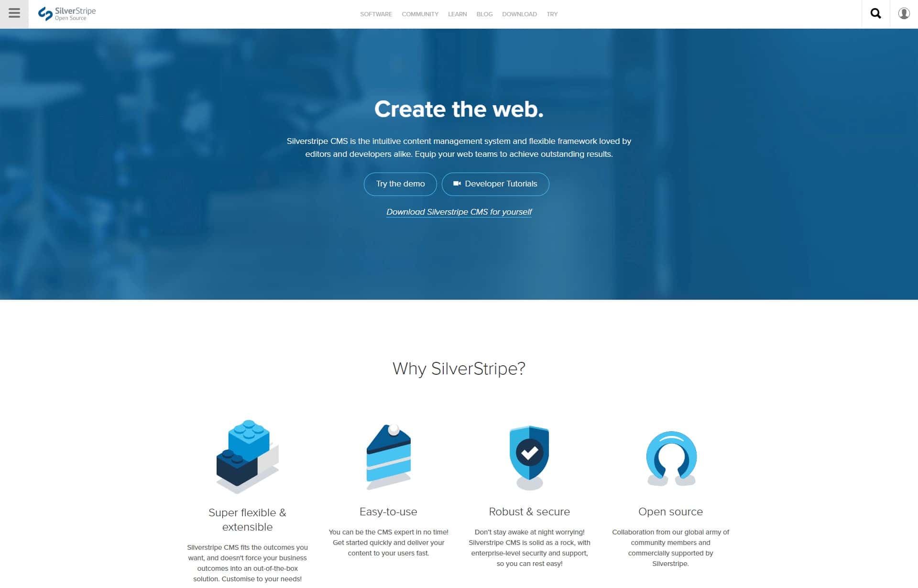Click the BLOG navigation tab
The height and width of the screenshot is (588, 918).
(484, 14)
